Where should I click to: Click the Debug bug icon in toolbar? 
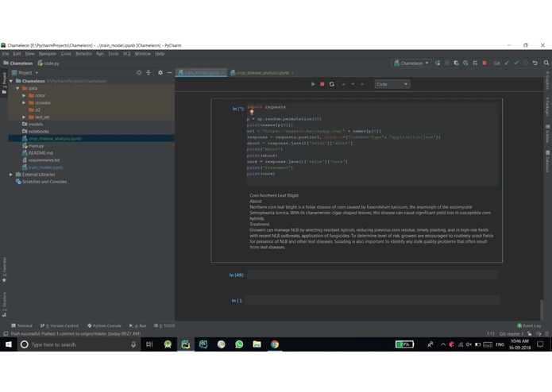[x=447, y=63]
